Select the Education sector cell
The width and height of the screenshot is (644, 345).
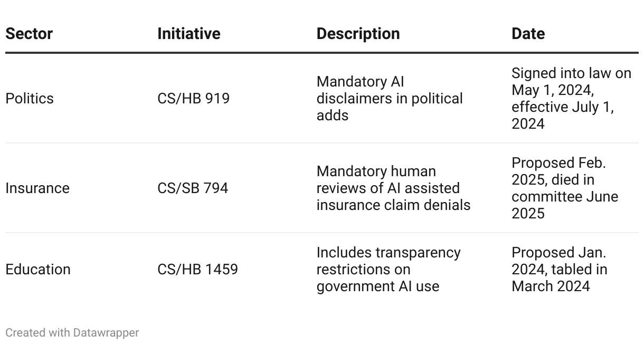click(38, 270)
